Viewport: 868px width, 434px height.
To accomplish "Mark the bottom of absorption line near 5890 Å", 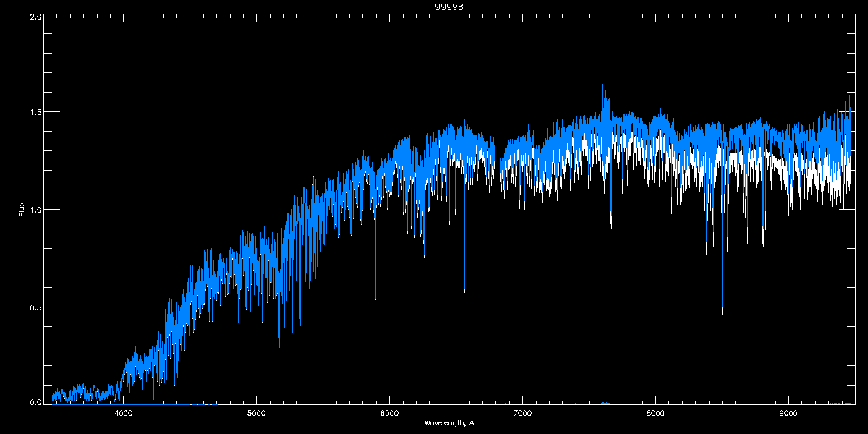I will (375, 322).
